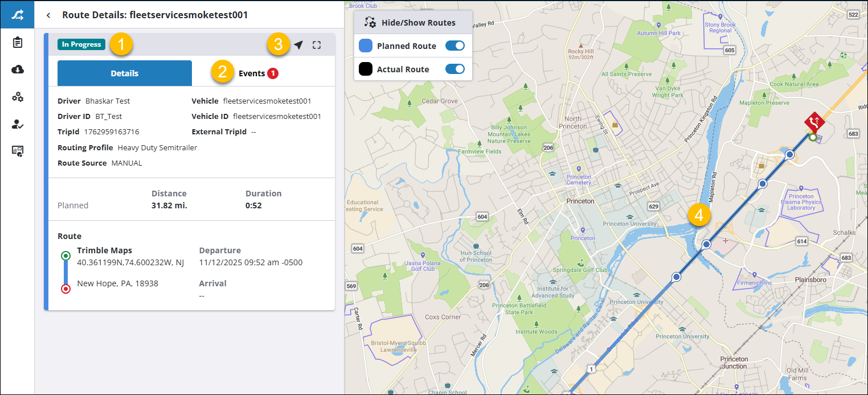The image size is (868, 395).
Task: Click the In Progress status badge
Action: click(81, 43)
